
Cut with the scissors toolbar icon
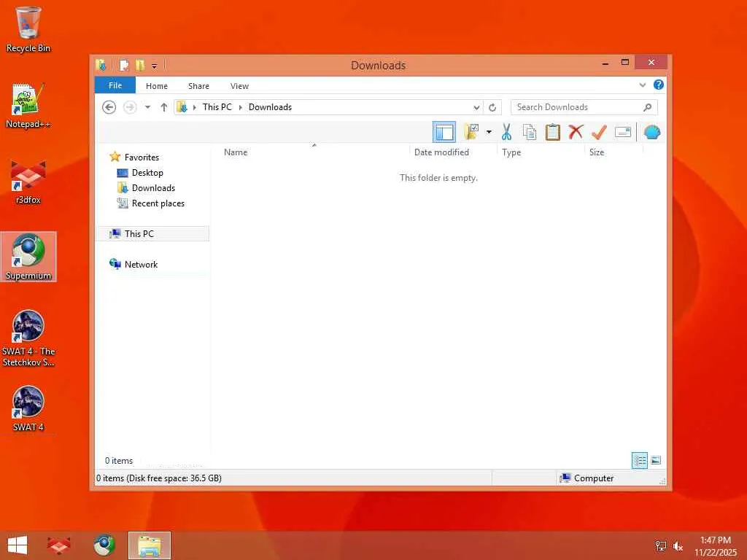[506, 132]
